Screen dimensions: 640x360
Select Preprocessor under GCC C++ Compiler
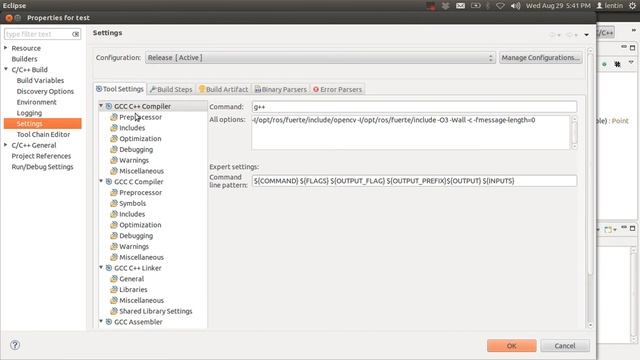click(140, 117)
